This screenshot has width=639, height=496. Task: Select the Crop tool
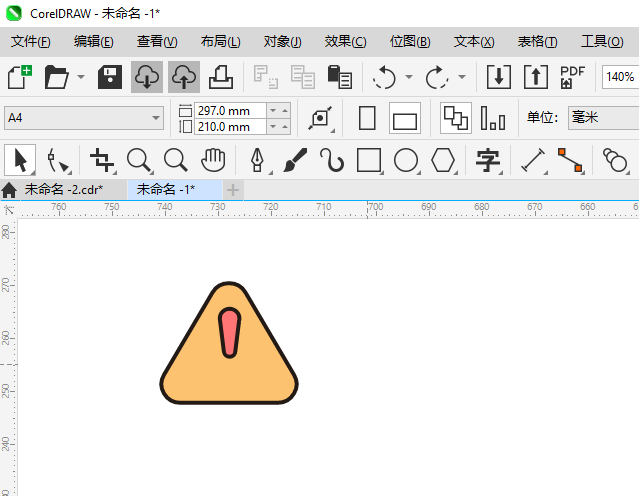[x=102, y=160]
